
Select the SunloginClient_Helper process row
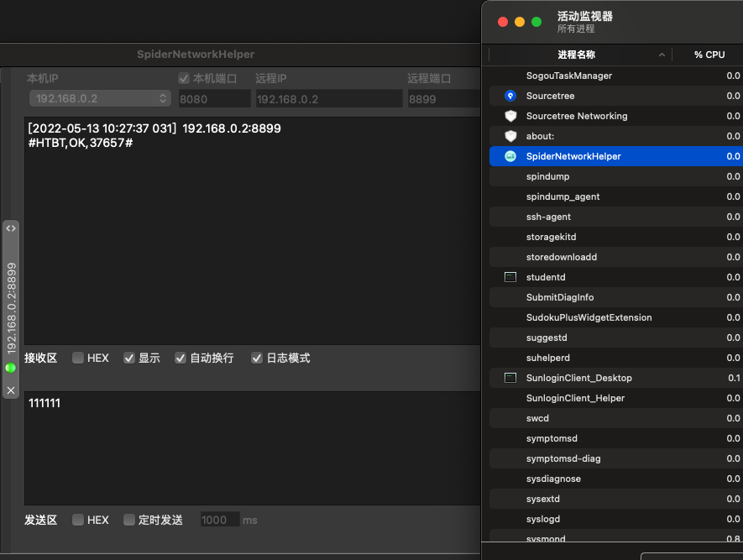coord(616,398)
